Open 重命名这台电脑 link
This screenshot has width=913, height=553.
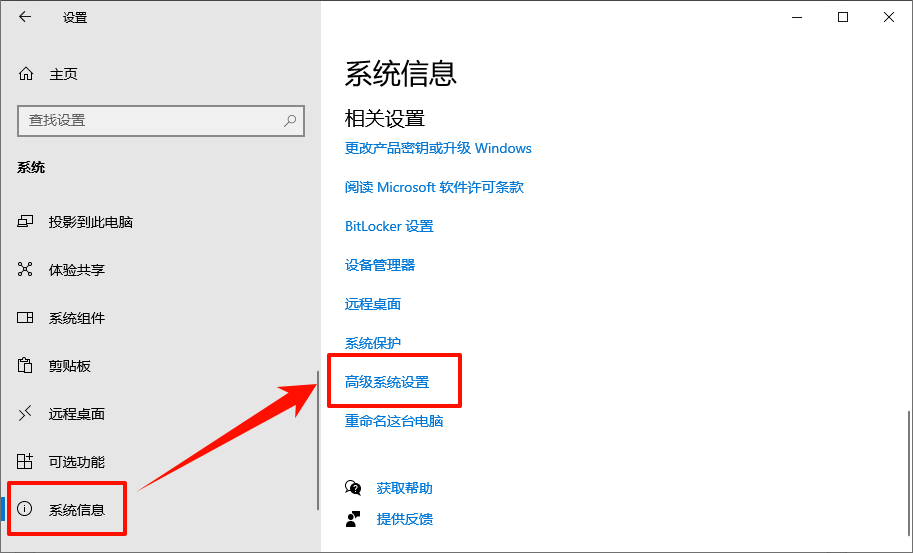394,421
